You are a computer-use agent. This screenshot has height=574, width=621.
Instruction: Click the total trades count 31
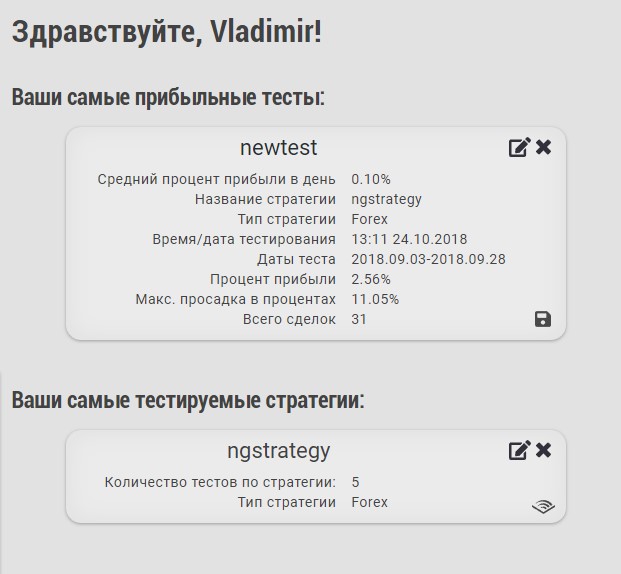(x=359, y=319)
